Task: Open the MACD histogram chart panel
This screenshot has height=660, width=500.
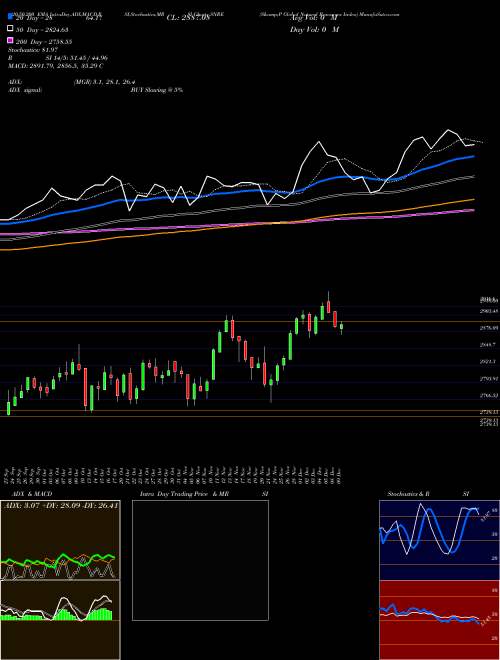Action: pyautogui.click(x=60, y=620)
